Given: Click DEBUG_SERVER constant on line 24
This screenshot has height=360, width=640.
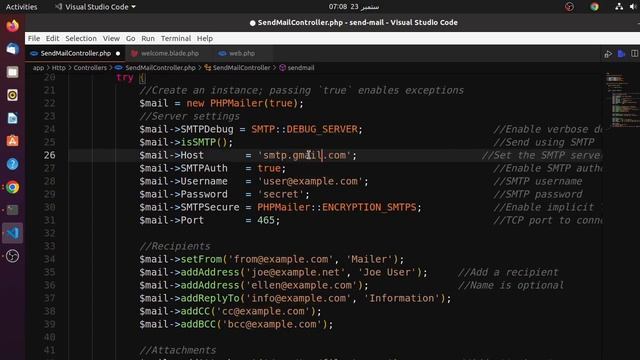Looking at the screenshot, I should [322, 129].
